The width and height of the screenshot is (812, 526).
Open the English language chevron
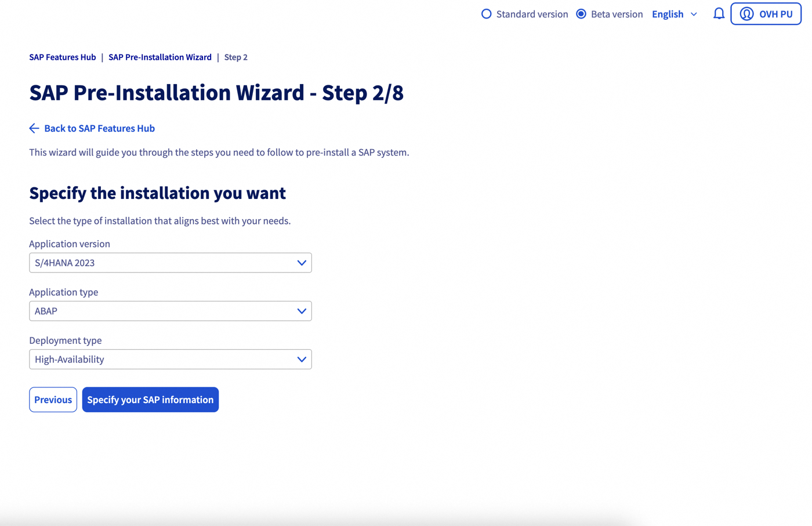(694, 14)
